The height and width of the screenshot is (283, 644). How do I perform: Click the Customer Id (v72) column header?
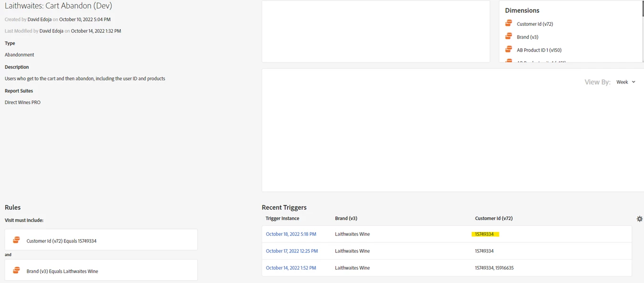click(x=494, y=218)
